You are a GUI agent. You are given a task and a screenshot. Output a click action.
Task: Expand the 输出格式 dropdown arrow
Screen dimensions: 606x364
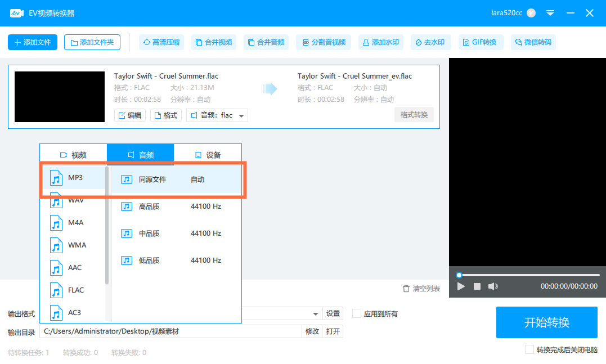point(315,314)
